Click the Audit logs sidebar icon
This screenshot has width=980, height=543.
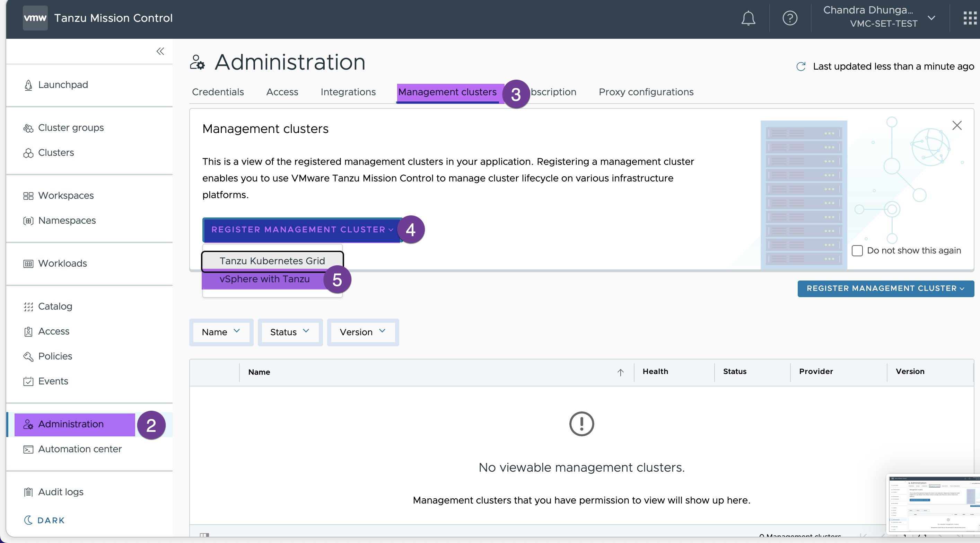[x=27, y=491]
